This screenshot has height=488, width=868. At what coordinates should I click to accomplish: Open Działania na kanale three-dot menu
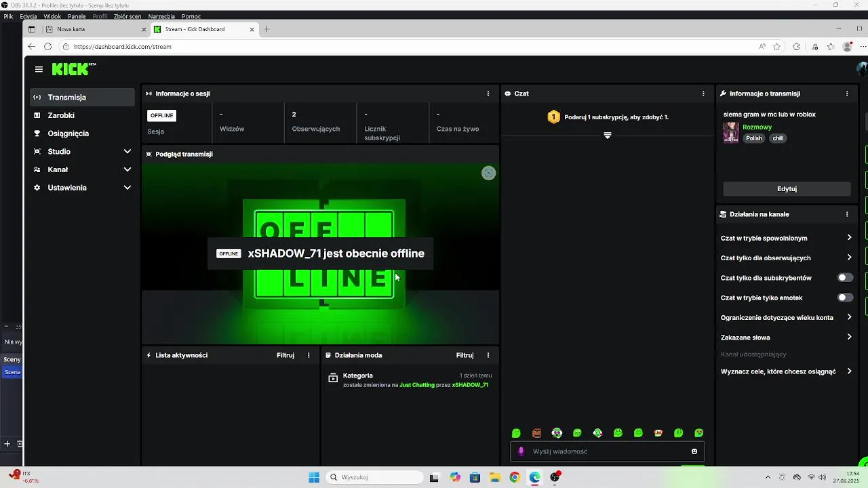[847, 214]
